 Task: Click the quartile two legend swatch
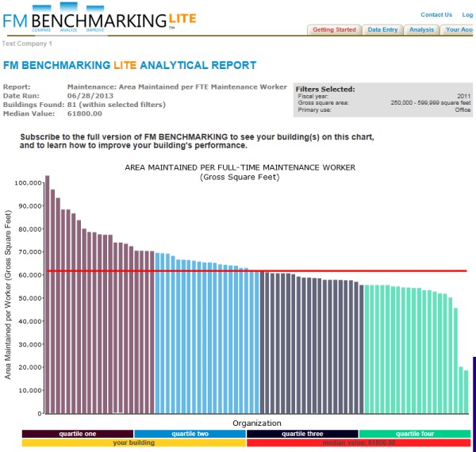pyautogui.click(x=190, y=434)
